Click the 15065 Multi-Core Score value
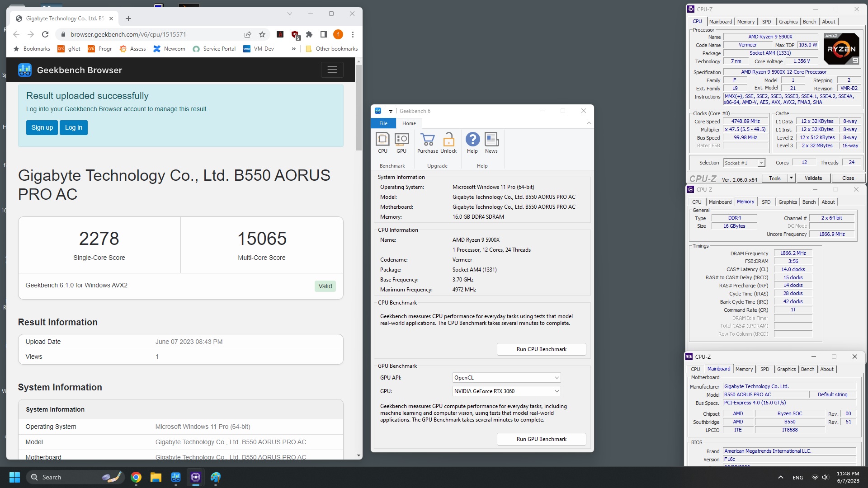 pyautogui.click(x=262, y=239)
